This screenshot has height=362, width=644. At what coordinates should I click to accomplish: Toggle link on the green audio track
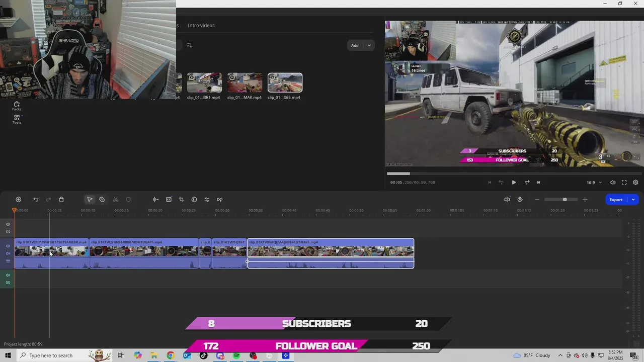8,283
